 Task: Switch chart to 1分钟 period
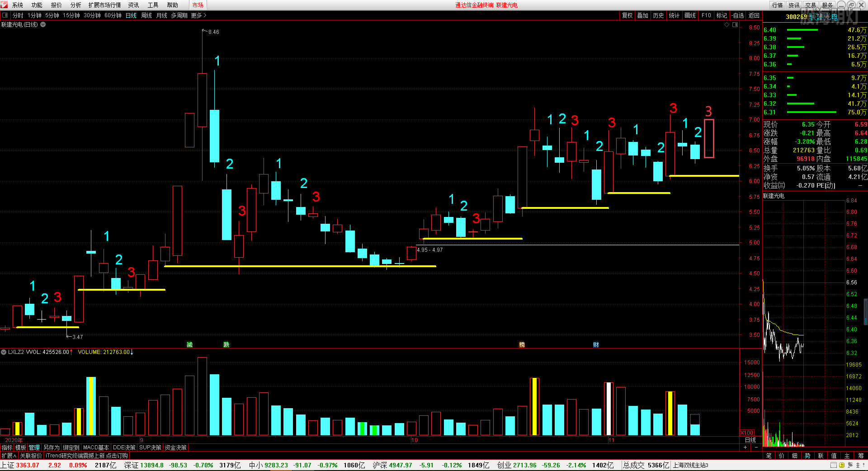pyautogui.click(x=34, y=15)
